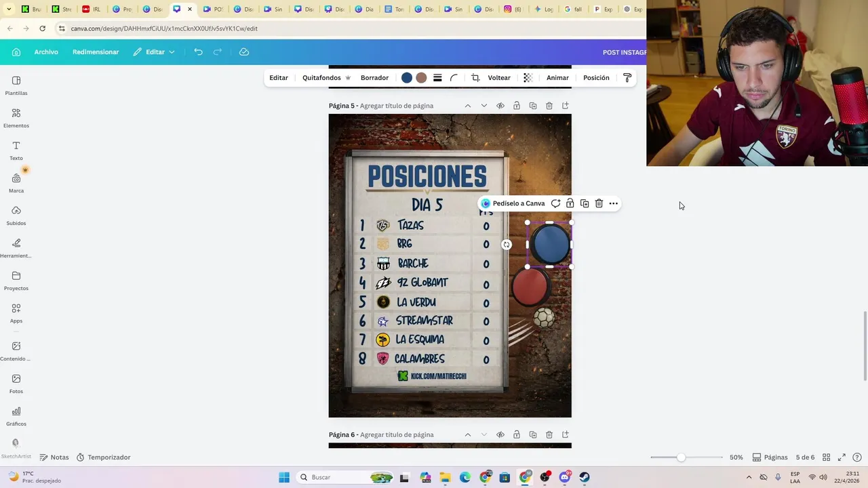Open the Proyectos folder panel

coord(16,281)
